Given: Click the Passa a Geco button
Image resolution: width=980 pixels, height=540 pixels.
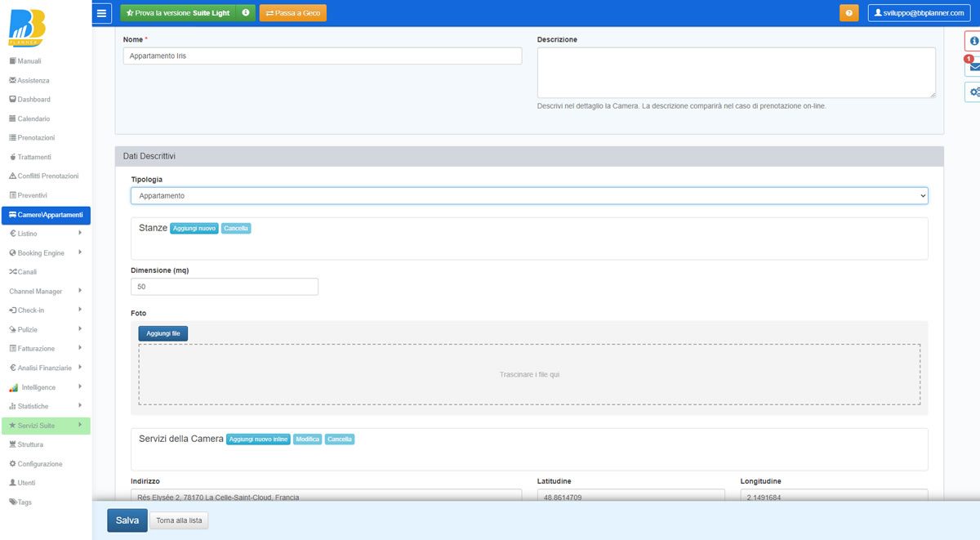Looking at the screenshot, I should pos(292,13).
